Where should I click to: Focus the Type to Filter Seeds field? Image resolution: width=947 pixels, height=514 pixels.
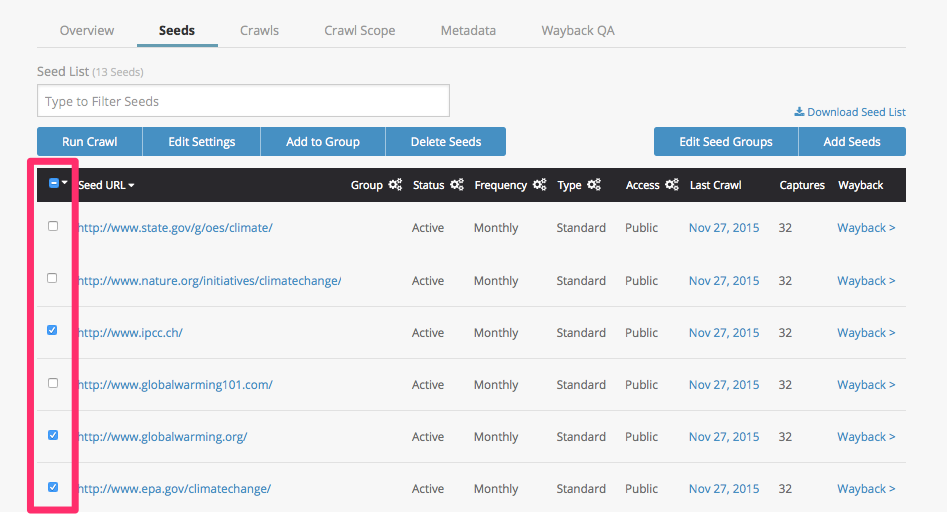[243, 101]
